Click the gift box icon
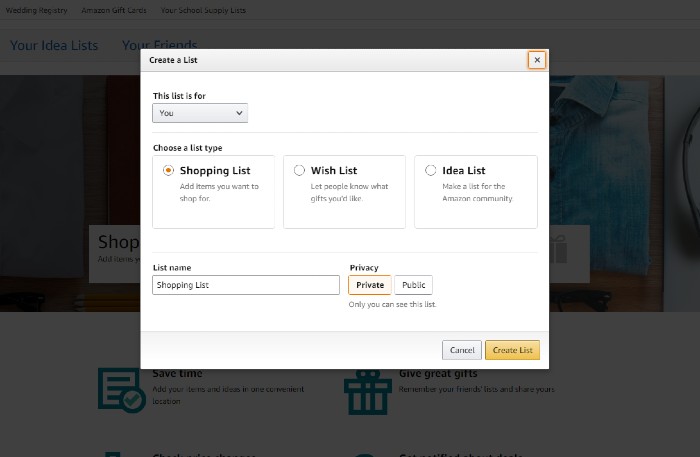The width and height of the screenshot is (700, 457). (367, 393)
